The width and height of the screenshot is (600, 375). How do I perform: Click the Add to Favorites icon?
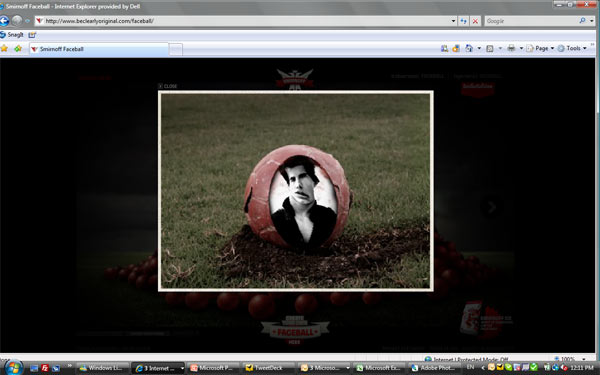(x=18, y=49)
